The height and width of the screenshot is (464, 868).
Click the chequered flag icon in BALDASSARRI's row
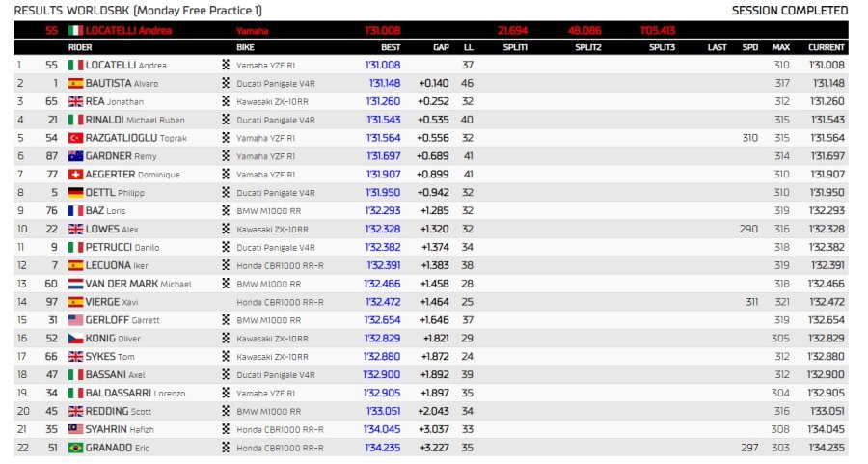pyautogui.click(x=226, y=393)
